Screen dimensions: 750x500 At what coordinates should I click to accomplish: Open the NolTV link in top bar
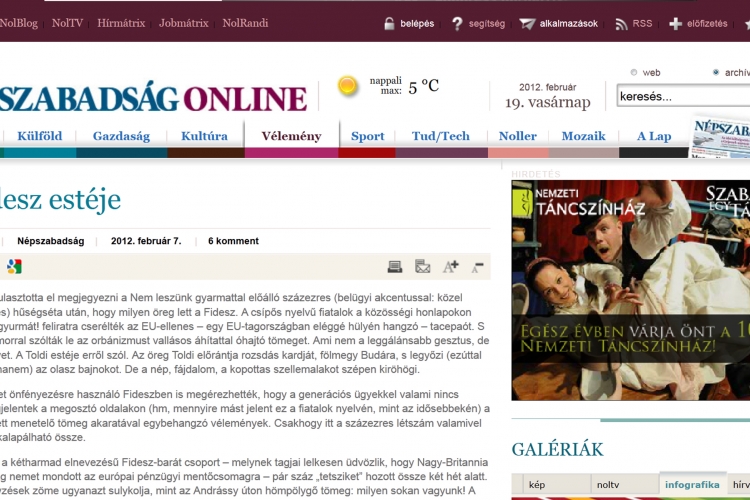point(67,23)
